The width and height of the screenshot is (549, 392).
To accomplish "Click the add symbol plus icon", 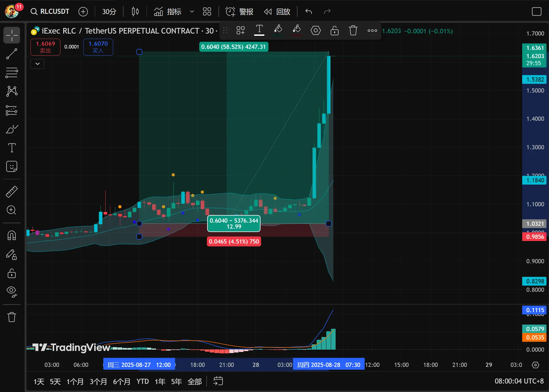I will click(x=83, y=12).
